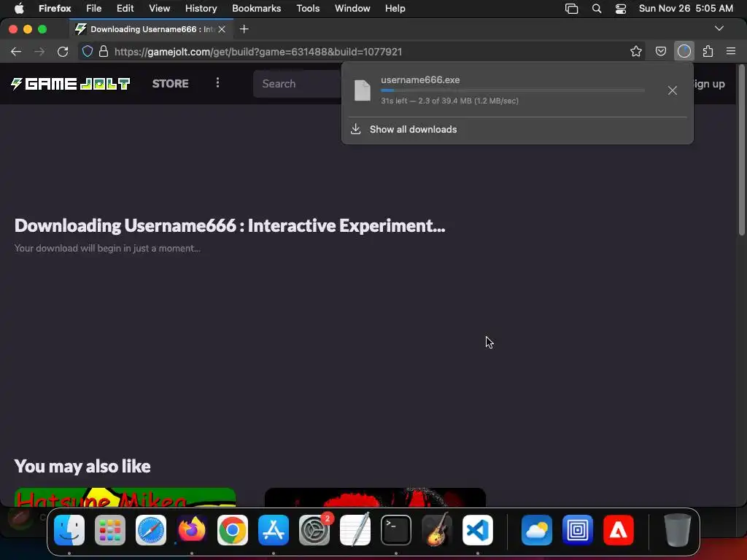
Task: Open the STORE link in Game Jolt header
Action: [170, 84]
